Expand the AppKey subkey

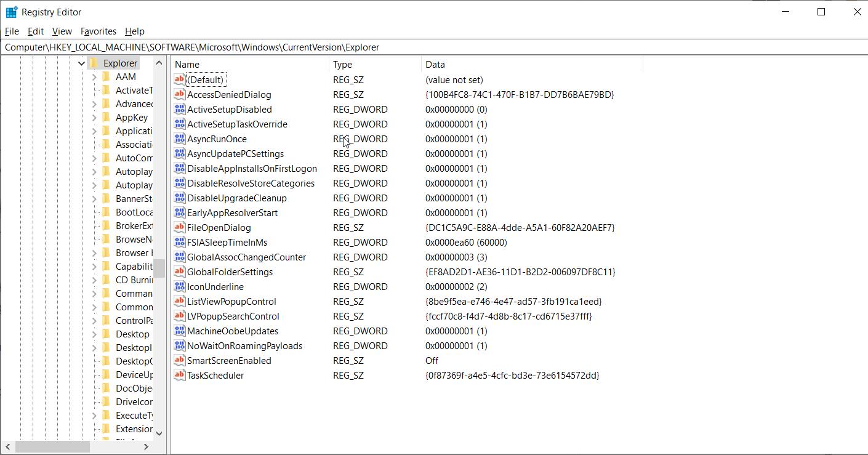pyautogui.click(x=94, y=118)
